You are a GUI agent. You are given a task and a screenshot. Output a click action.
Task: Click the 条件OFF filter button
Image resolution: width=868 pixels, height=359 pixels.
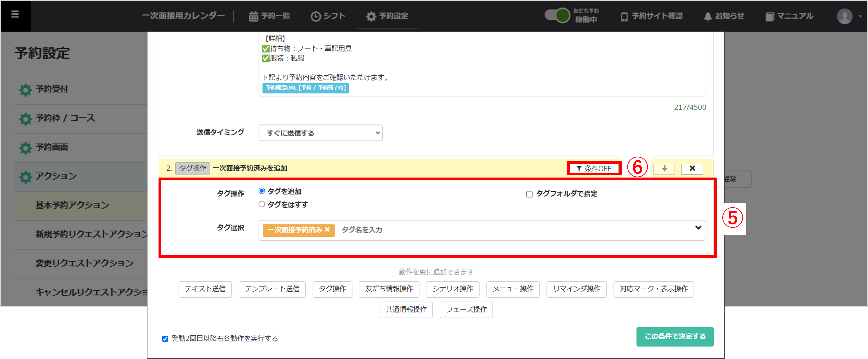(594, 168)
